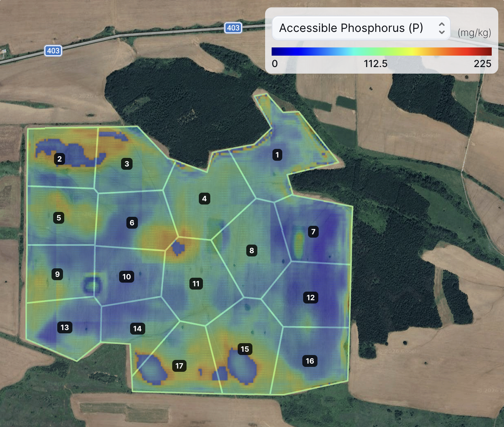Screen dimensions: 504x427
Task: Select zone marker 4
Action: (x=205, y=199)
